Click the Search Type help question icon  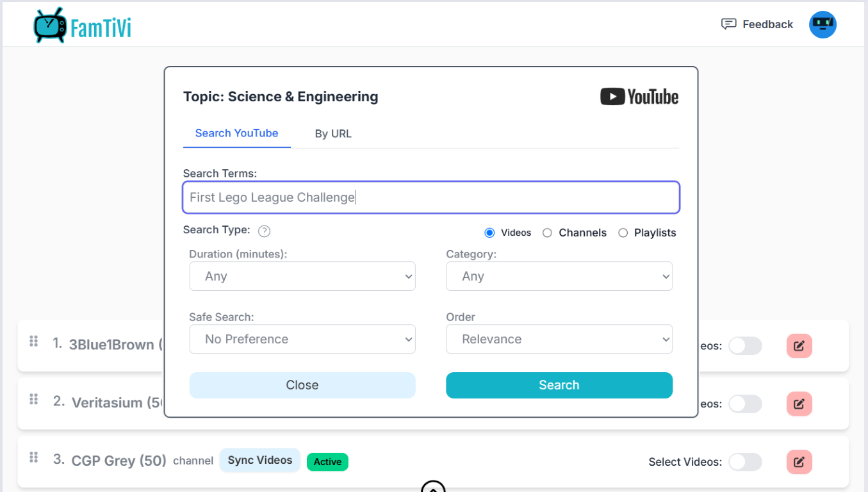[264, 231]
